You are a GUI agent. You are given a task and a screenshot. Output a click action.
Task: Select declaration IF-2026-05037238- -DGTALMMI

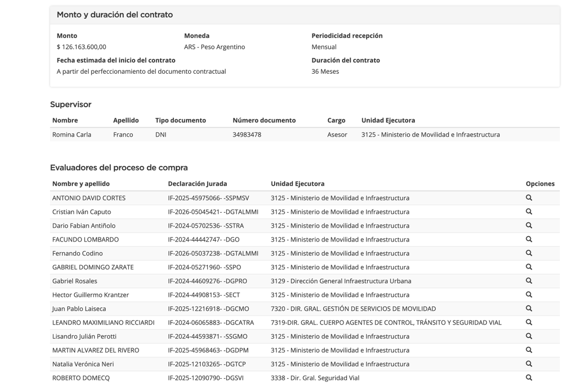213,253
